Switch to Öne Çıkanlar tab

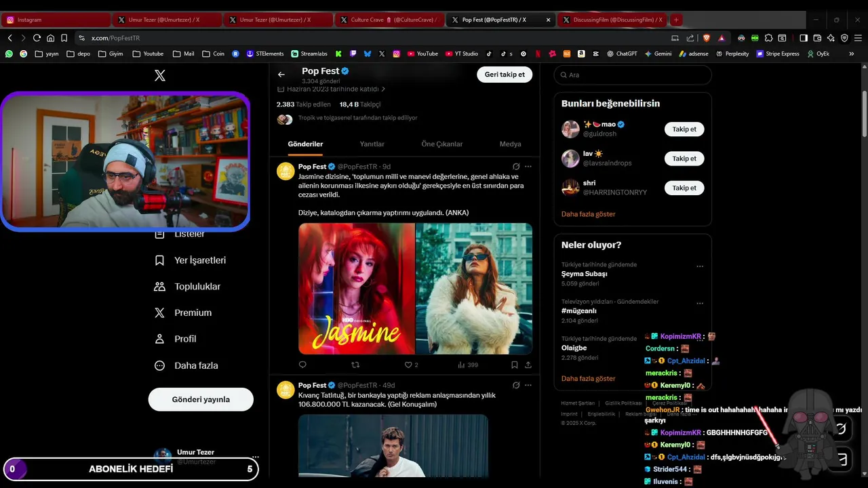tap(442, 144)
